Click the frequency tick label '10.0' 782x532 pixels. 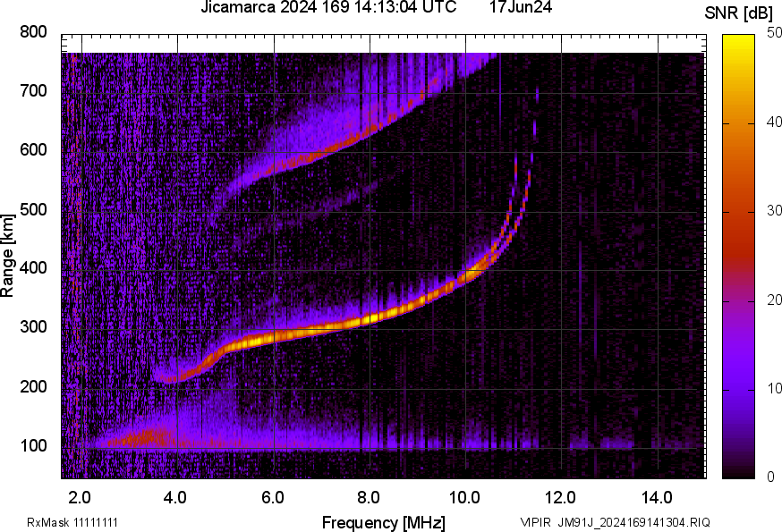tap(464, 498)
